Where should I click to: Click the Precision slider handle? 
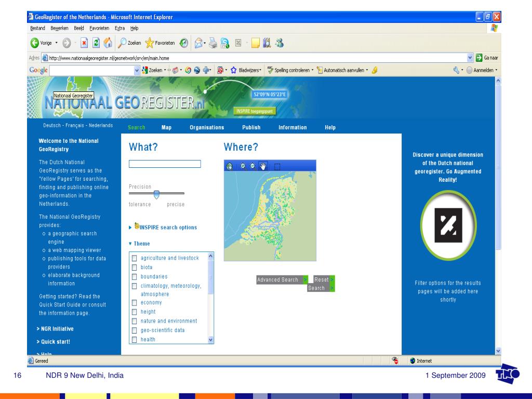(156, 194)
